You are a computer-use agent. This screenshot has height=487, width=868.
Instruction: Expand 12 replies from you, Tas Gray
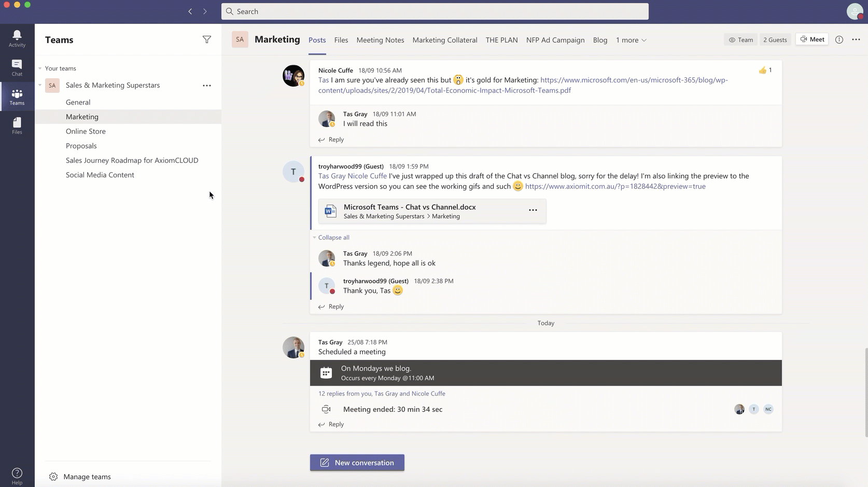pos(382,394)
